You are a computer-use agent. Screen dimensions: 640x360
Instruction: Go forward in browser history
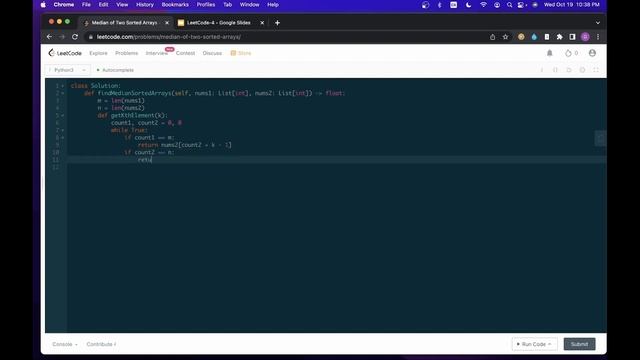click(62, 37)
